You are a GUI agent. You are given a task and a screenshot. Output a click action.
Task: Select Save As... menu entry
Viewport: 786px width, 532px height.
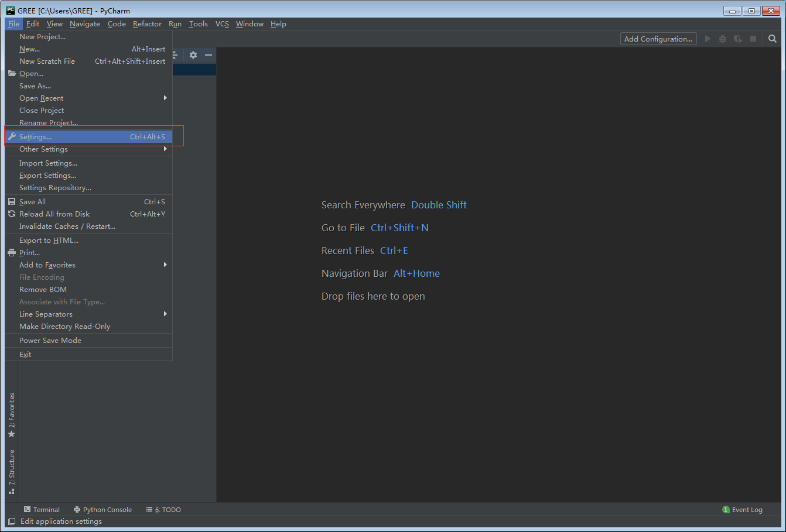[88, 86]
